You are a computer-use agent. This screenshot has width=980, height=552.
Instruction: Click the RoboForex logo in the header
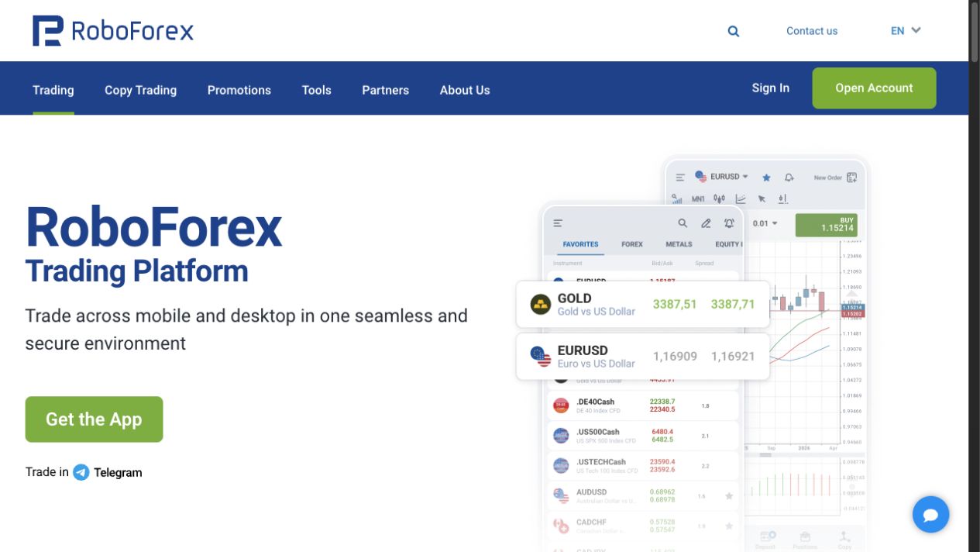pyautogui.click(x=113, y=31)
